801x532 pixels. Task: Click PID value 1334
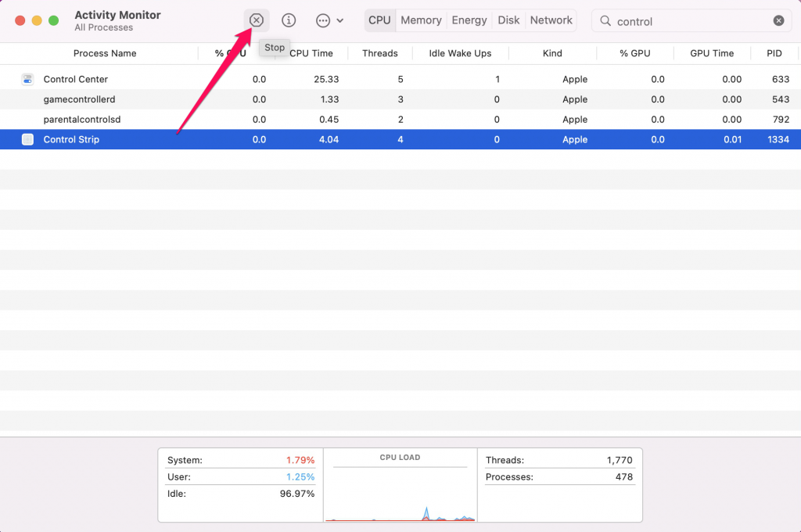point(778,139)
